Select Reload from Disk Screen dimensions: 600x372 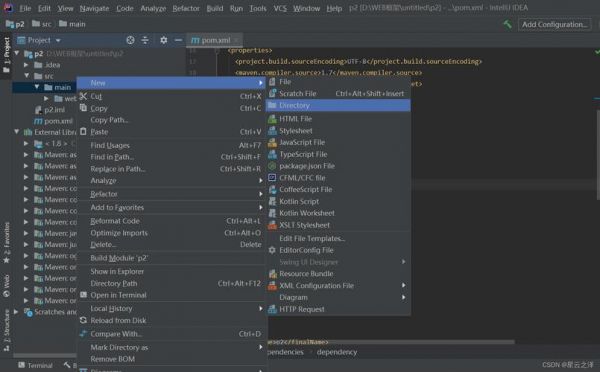point(171,320)
